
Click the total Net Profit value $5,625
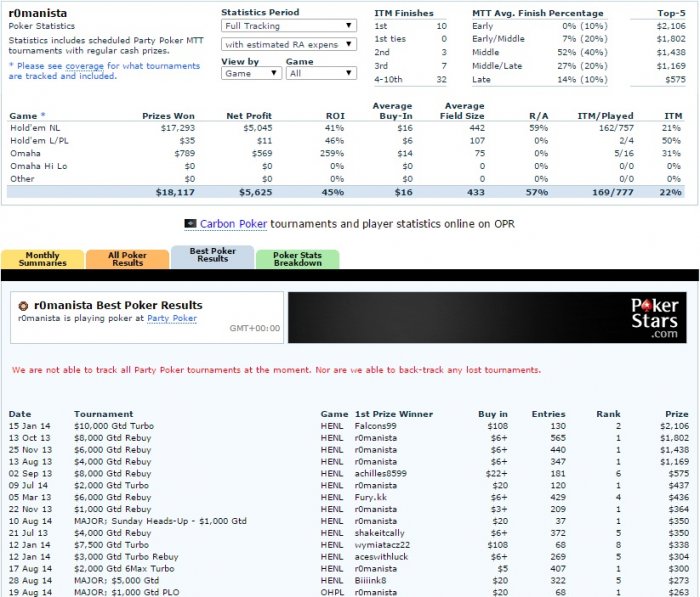(x=255, y=192)
